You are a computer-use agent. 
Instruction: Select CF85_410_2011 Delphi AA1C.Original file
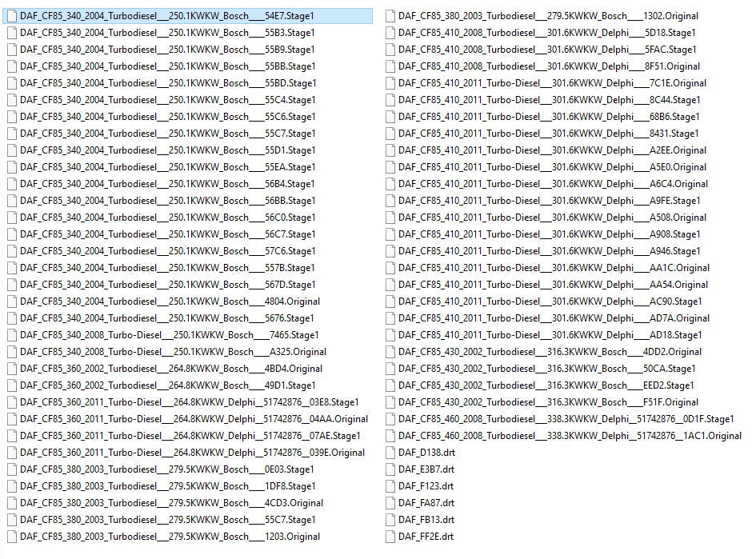coord(554,268)
